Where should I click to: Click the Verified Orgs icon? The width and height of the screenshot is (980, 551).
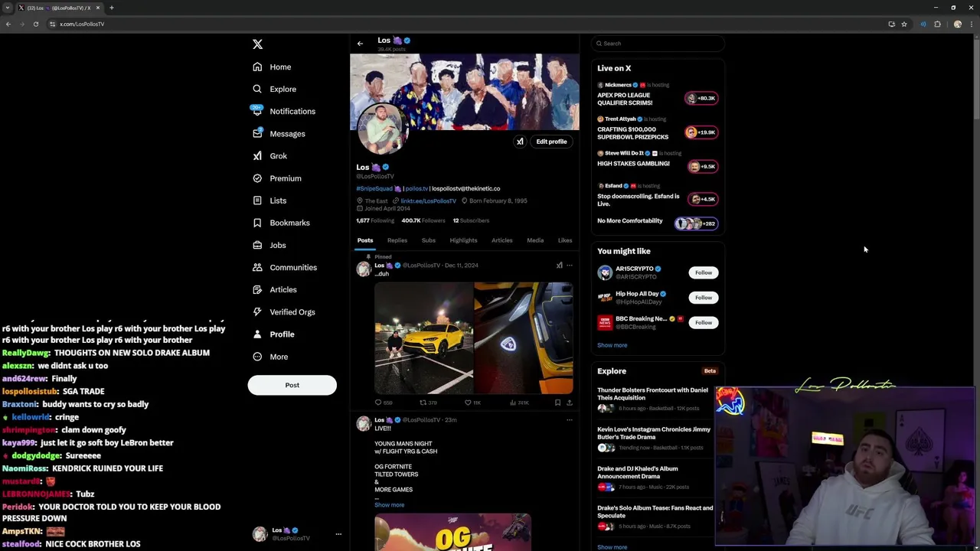coord(257,311)
